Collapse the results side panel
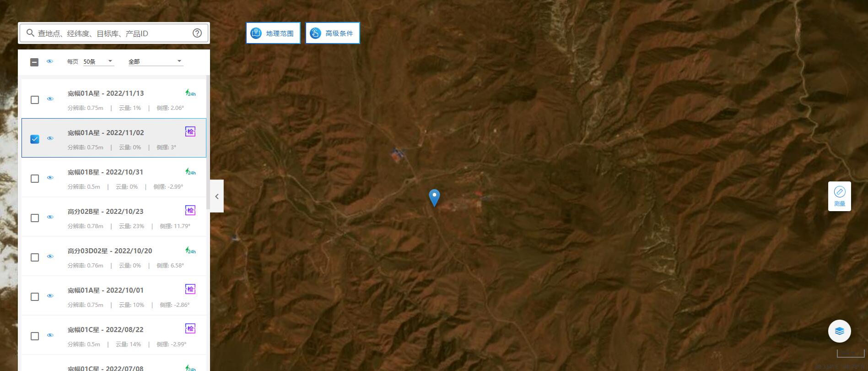The width and height of the screenshot is (868, 371). [x=217, y=196]
